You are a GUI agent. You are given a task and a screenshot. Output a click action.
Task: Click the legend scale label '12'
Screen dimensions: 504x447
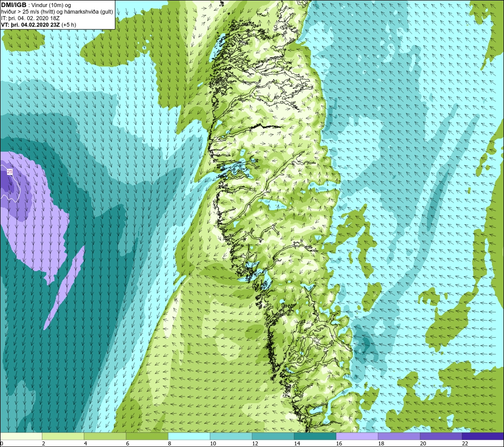click(255, 443)
